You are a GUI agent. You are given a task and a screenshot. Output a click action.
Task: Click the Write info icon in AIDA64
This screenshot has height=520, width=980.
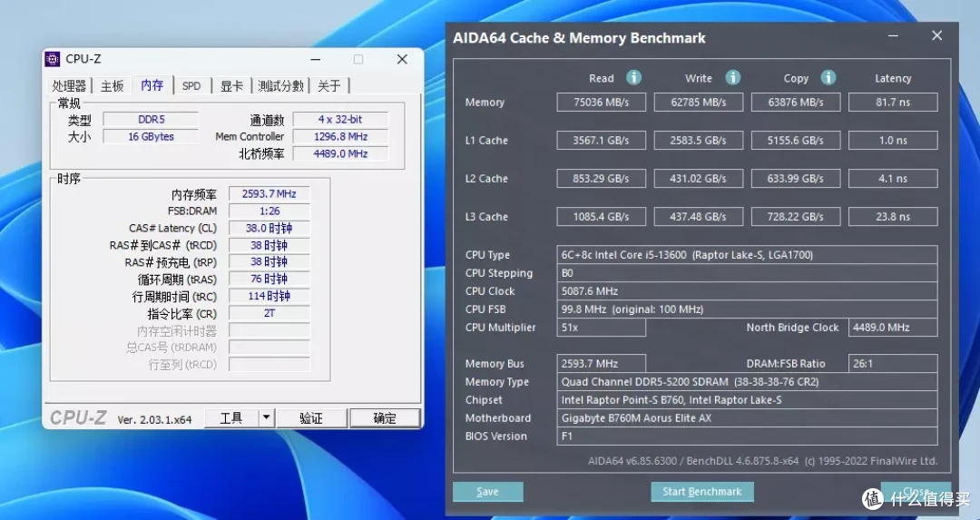[x=732, y=77]
